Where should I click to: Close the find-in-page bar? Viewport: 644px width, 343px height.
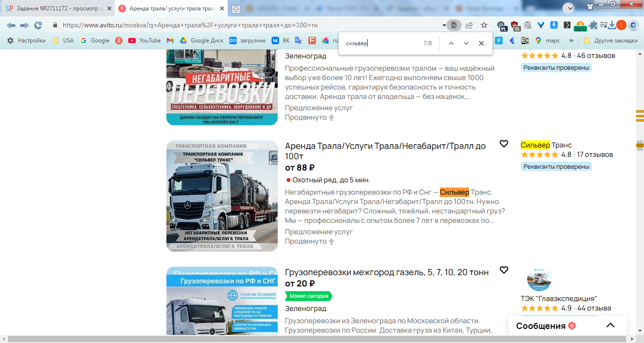481,43
